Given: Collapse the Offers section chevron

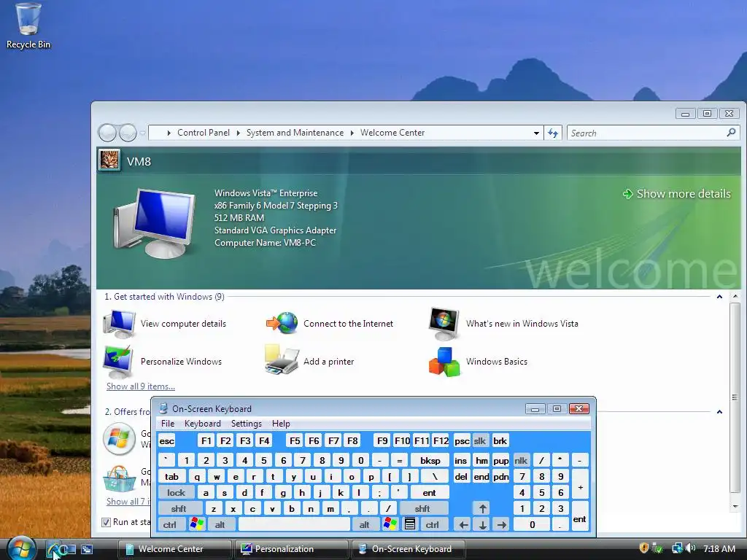Looking at the screenshot, I should coord(719,411).
